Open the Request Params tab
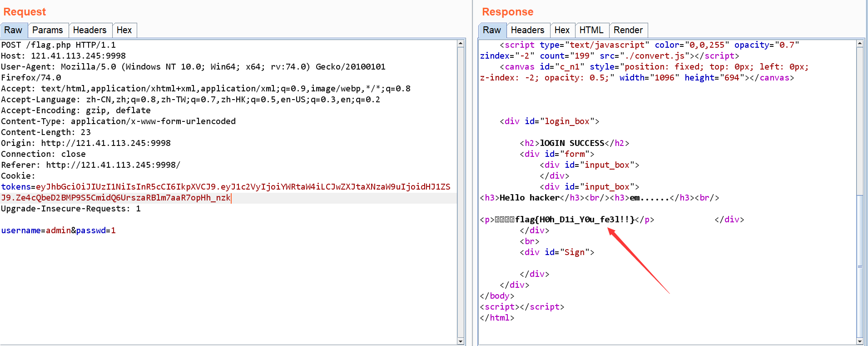Image resolution: width=868 pixels, height=346 pixels. coord(48,30)
